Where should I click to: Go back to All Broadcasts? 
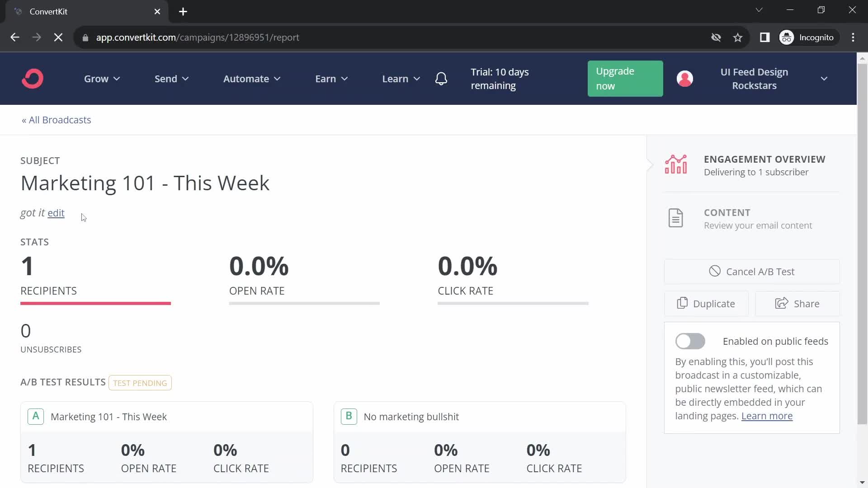click(57, 120)
